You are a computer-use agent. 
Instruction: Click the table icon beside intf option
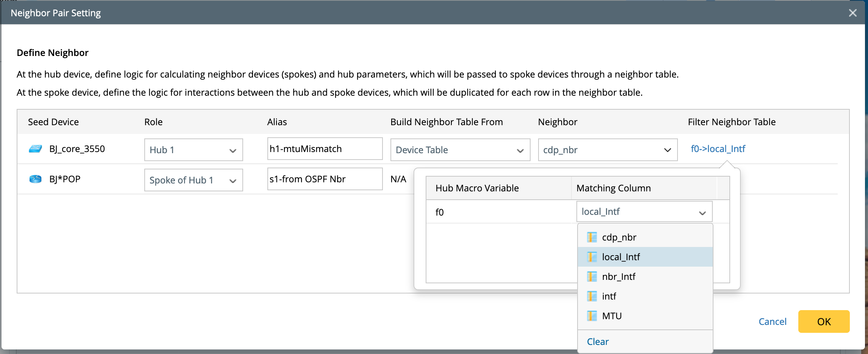coord(592,297)
